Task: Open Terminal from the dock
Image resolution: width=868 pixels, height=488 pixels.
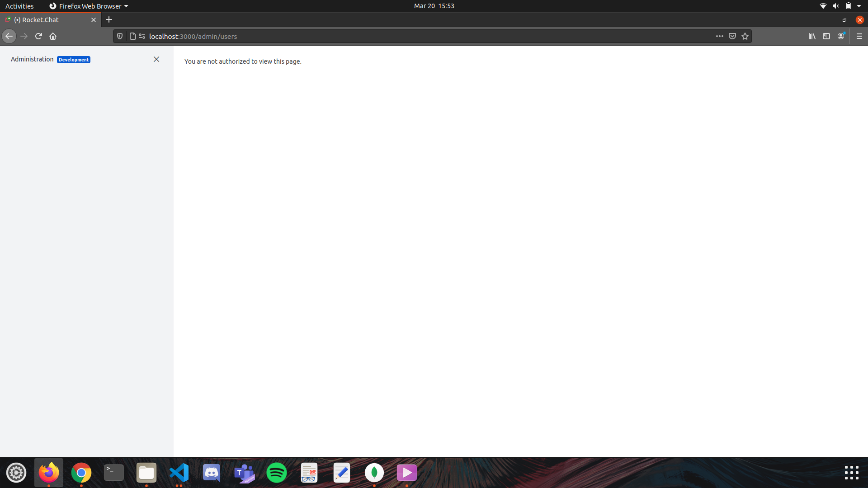Action: (114, 473)
